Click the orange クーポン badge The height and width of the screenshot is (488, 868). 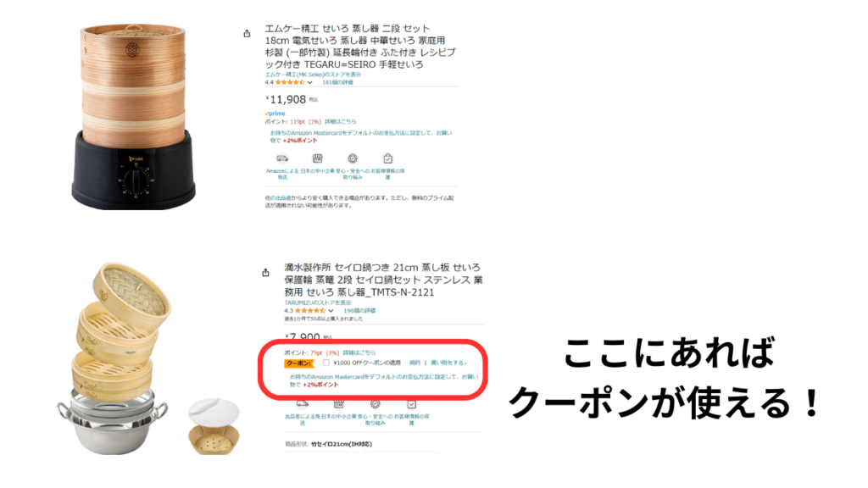299,363
